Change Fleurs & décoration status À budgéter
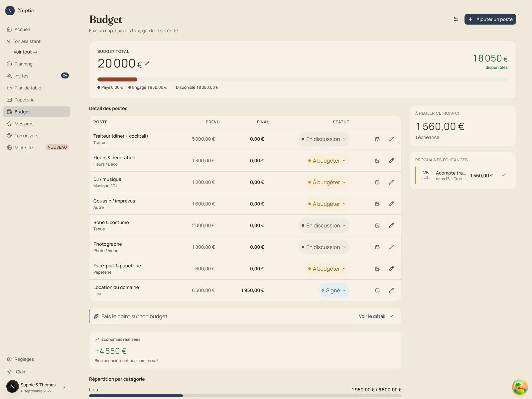The image size is (532, 399). click(x=327, y=161)
